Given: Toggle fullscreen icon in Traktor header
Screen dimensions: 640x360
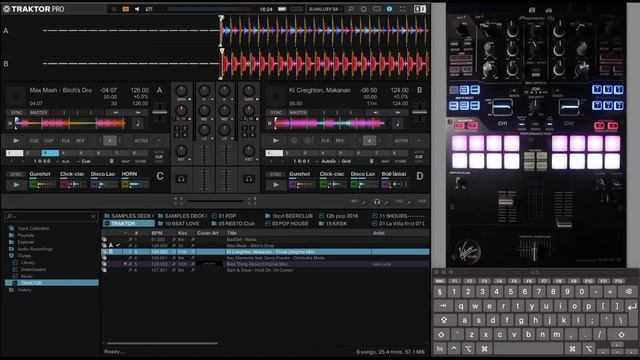Looking at the screenshot, I should coord(402,9).
